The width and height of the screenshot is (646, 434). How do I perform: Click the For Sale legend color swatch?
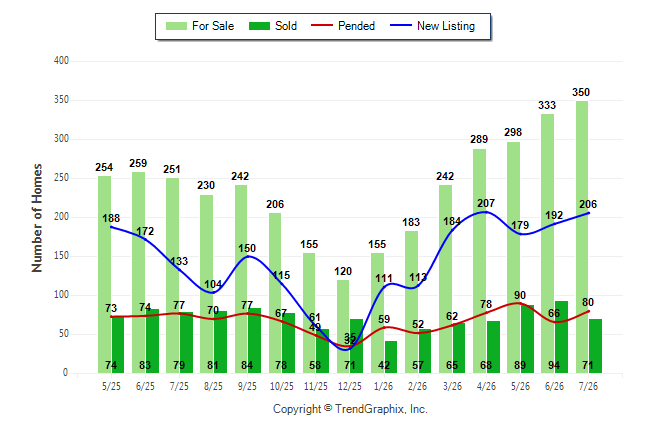click(176, 26)
